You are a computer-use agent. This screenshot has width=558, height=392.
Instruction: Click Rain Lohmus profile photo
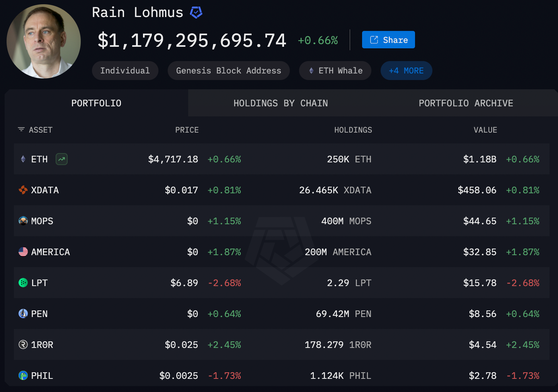[x=44, y=41]
